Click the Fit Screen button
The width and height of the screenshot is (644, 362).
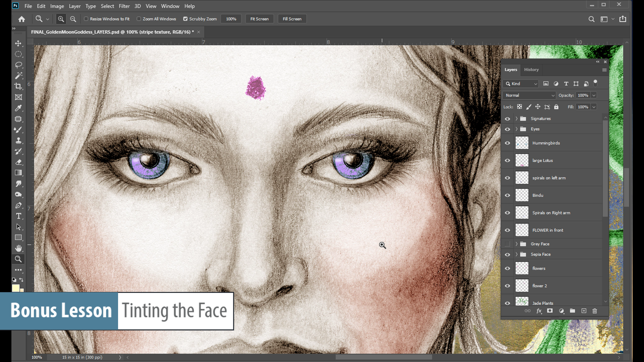(259, 19)
